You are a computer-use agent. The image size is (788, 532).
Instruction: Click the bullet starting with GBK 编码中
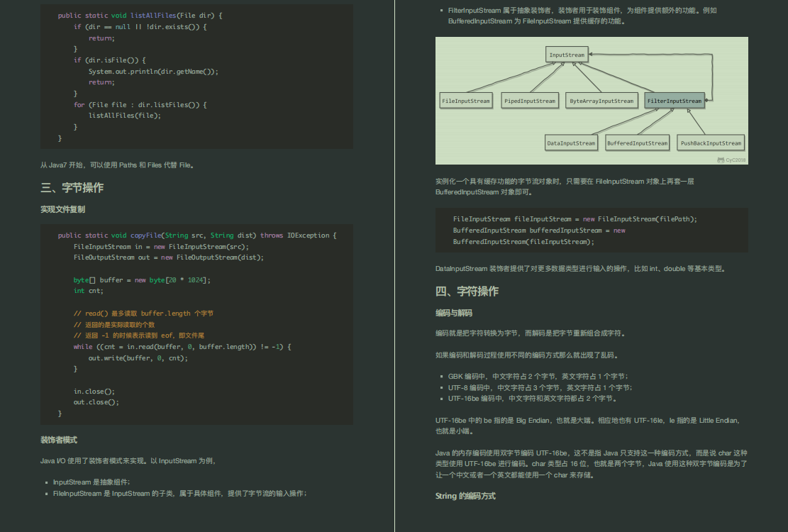tap(538, 376)
